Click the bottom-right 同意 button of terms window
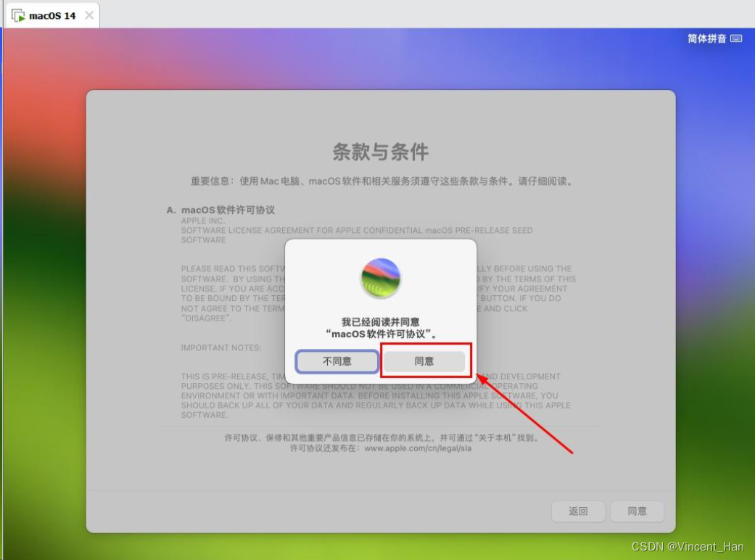The width and height of the screenshot is (755, 560). (x=637, y=511)
